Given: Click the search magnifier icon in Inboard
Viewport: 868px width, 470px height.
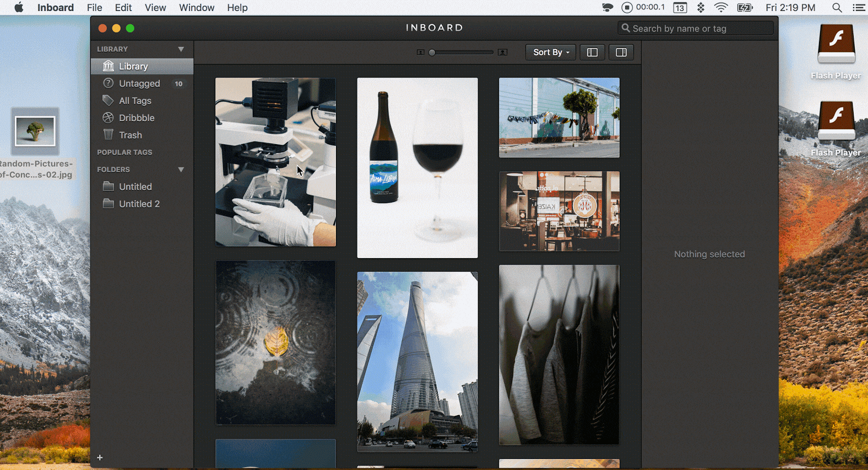Looking at the screenshot, I should click(x=626, y=28).
